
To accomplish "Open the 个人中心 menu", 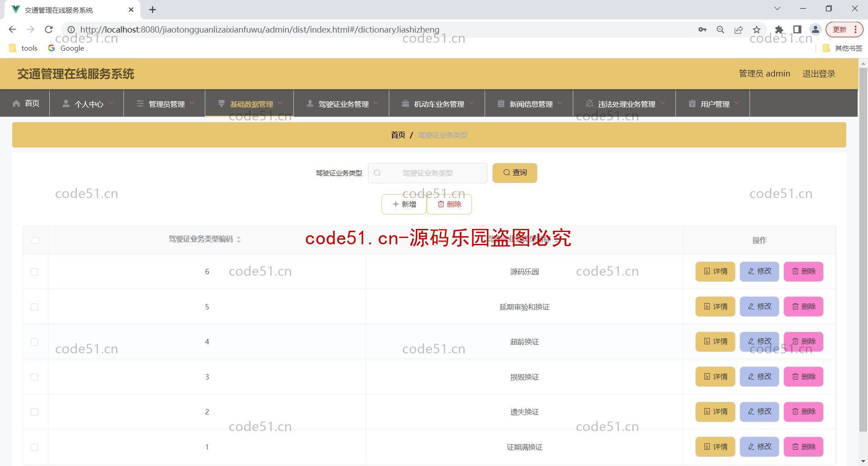I will (87, 103).
